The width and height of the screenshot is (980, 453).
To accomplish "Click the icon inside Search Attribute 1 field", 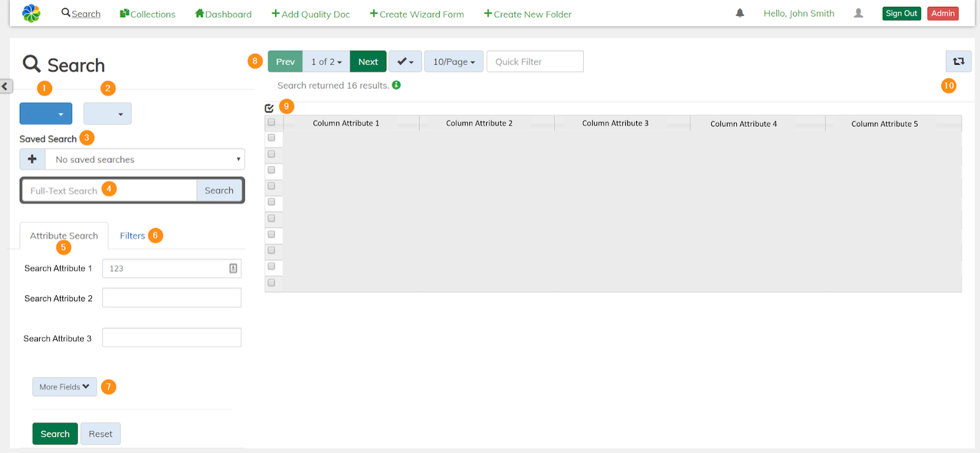I will tap(233, 268).
